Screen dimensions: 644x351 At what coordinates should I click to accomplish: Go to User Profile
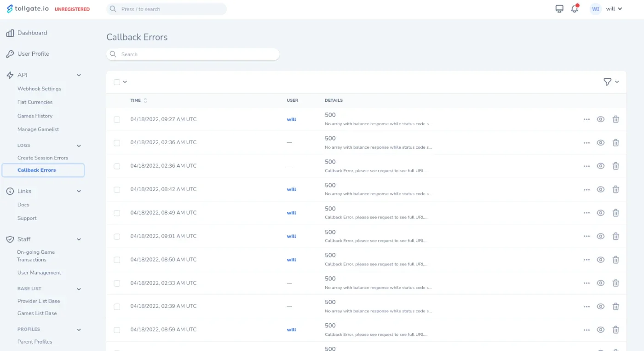tap(33, 54)
